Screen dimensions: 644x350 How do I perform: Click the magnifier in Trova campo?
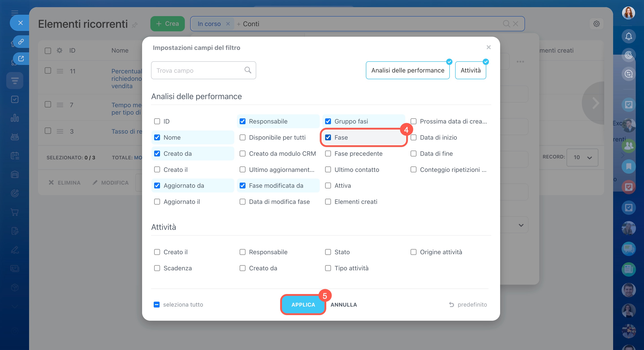(x=247, y=70)
